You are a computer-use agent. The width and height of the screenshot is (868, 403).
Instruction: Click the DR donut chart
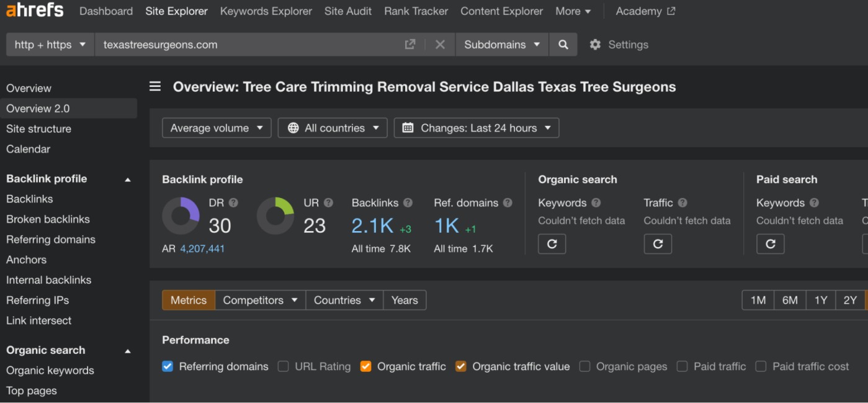click(181, 216)
